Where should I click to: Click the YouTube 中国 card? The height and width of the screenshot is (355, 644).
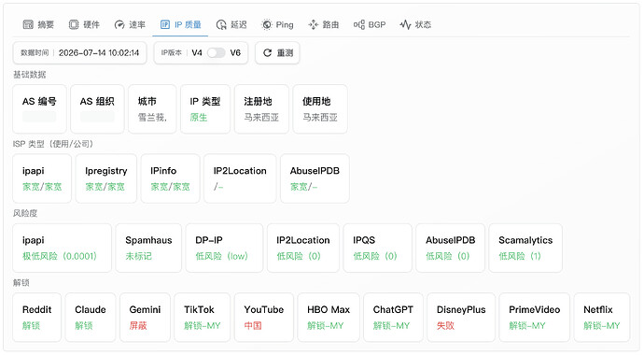coord(264,318)
